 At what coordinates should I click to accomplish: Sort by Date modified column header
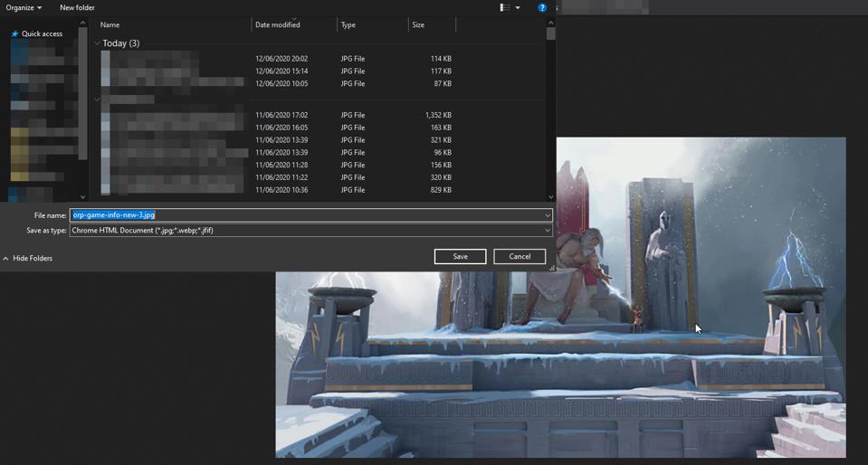(277, 25)
